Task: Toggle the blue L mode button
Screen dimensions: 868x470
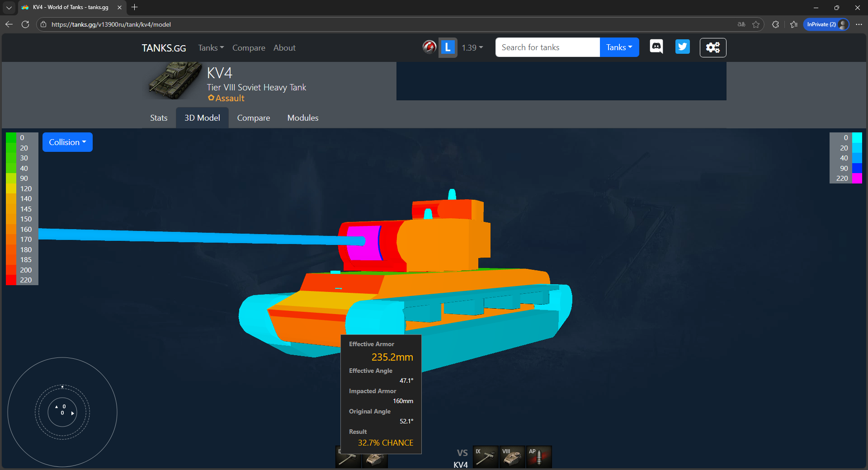Action: click(448, 47)
